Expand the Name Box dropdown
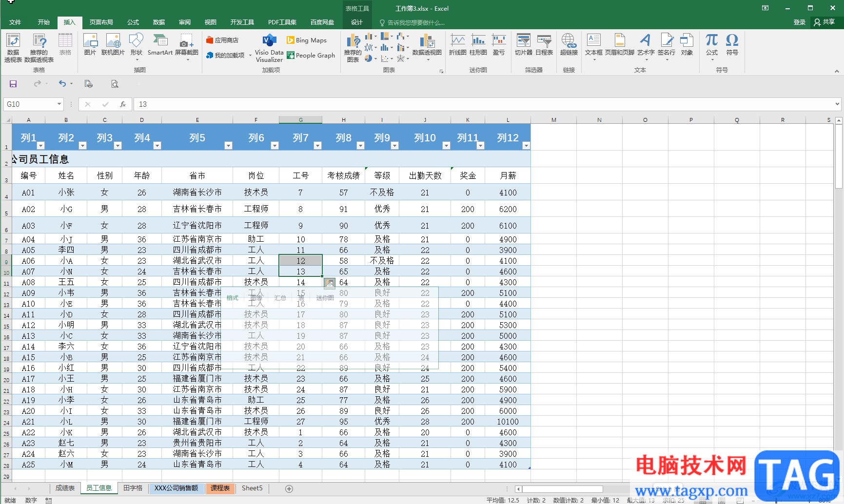844x504 pixels. pyautogui.click(x=59, y=104)
